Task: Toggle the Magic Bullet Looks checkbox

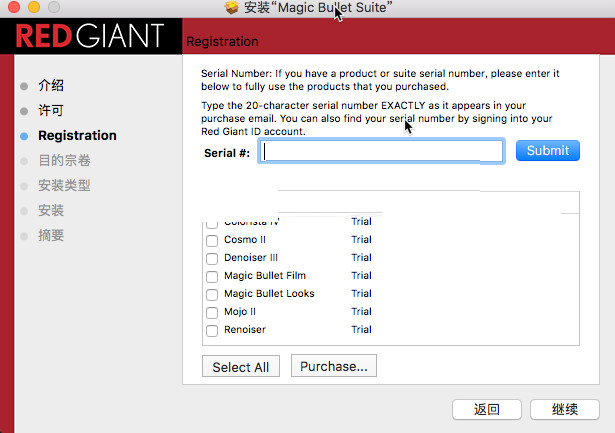Action: tap(212, 294)
